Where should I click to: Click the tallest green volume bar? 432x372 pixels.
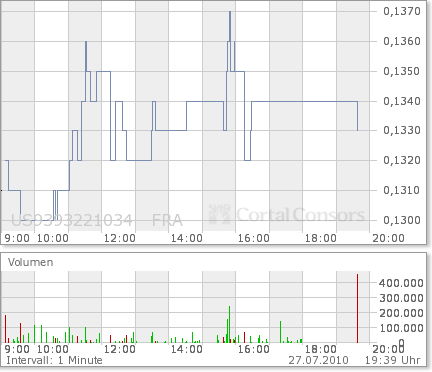(x=230, y=324)
